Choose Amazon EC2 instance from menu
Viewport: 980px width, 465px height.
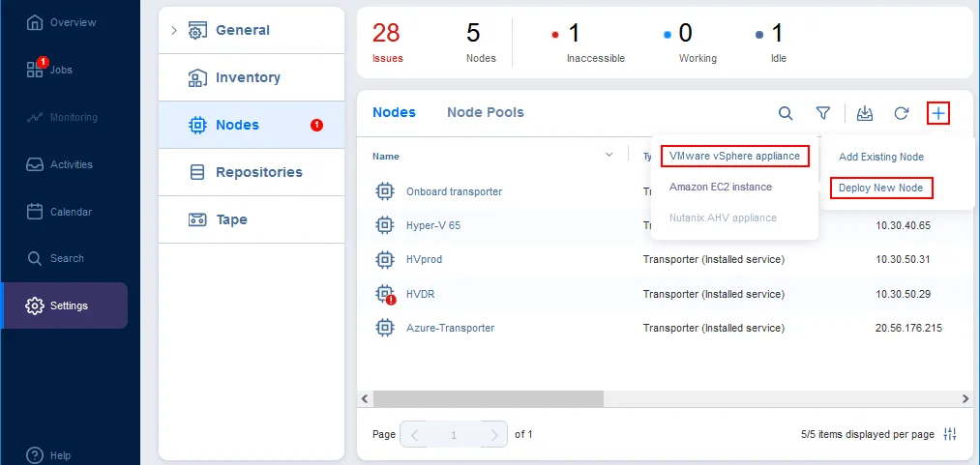pyautogui.click(x=720, y=187)
